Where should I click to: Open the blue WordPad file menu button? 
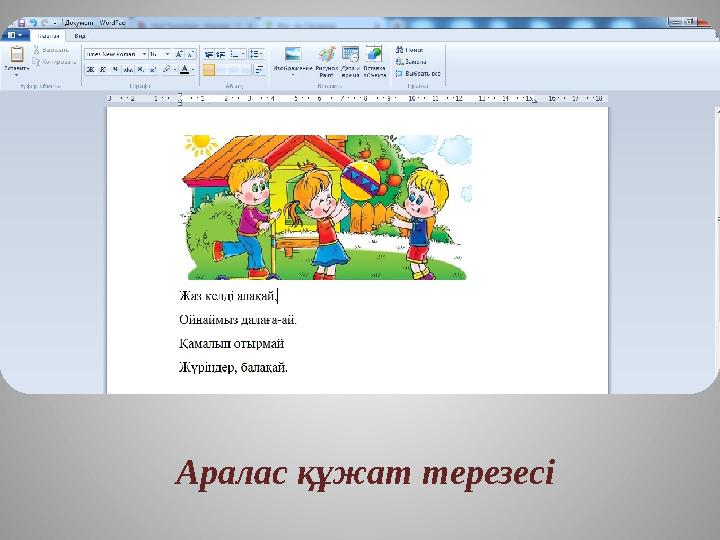tap(15, 35)
